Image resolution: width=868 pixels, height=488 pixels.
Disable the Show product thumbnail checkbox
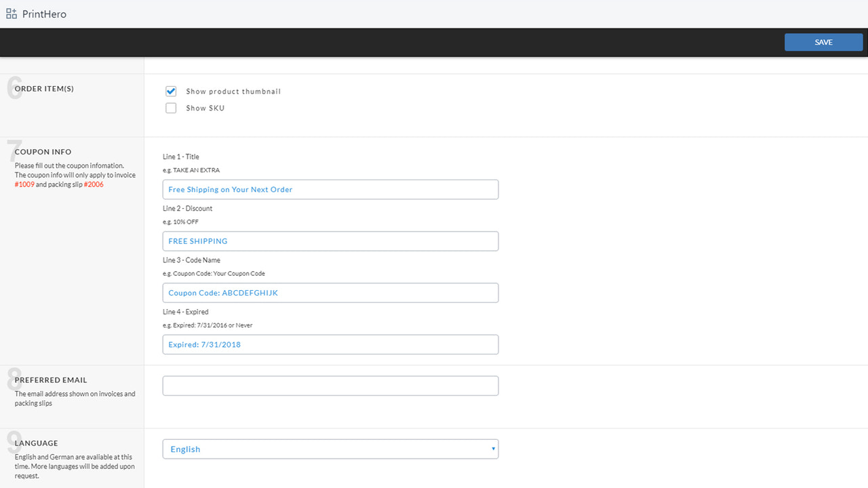coord(171,91)
